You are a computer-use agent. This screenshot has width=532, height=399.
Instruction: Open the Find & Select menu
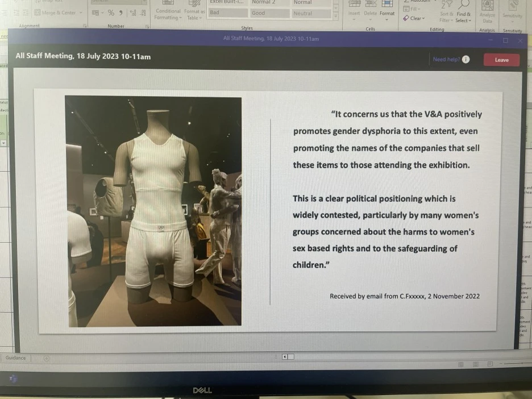click(463, 11)
